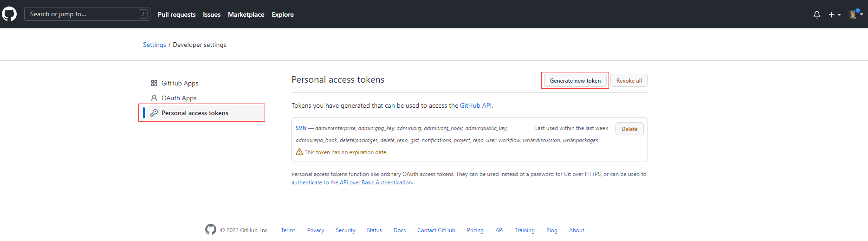The width and height of the screenshot is (868, 241).
Task: Open the user avatar menu
Action: click(x=855, y=14)
